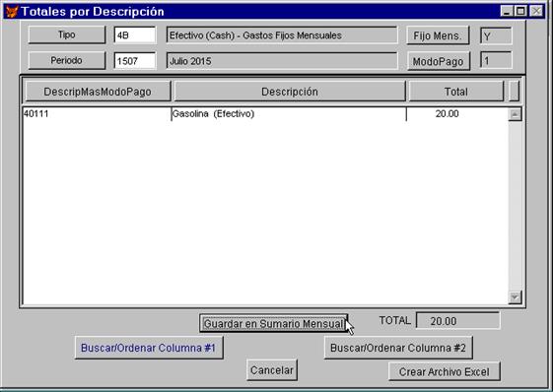Maximize the Totales por Descripción window

[x=520, y=11]
